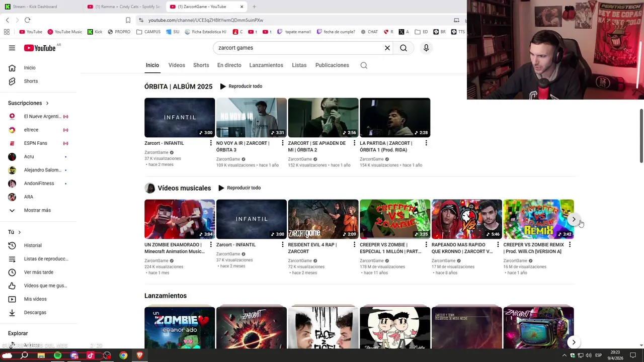
Task: Play RAPEANDO MAS RAPIDO QUE KRONNO thumbnail
Action: point(467,219)
